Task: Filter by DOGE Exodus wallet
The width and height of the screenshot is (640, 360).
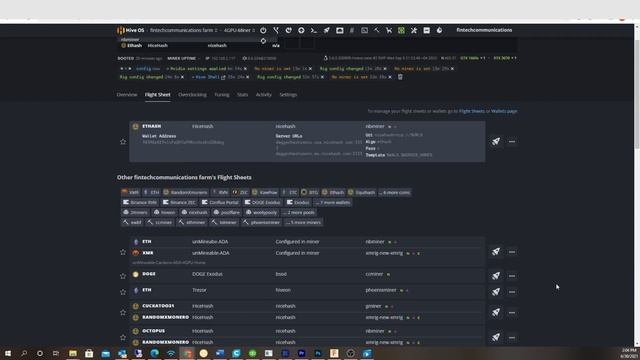Action: coord(262,202)
